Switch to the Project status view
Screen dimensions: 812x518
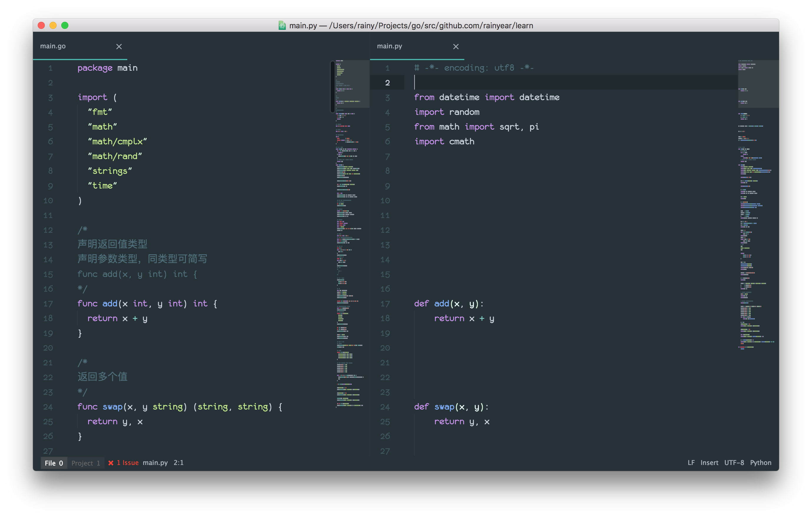[86, 463]
